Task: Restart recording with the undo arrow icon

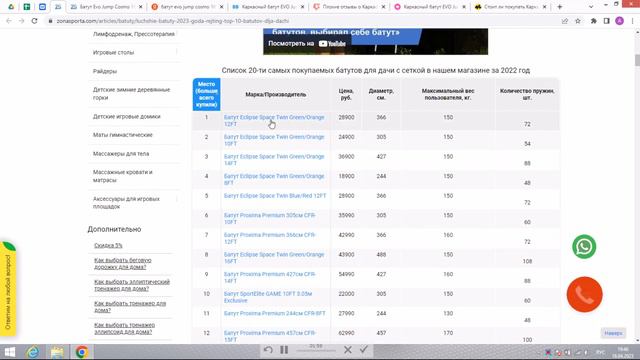Action: click(x=268, y=350)
